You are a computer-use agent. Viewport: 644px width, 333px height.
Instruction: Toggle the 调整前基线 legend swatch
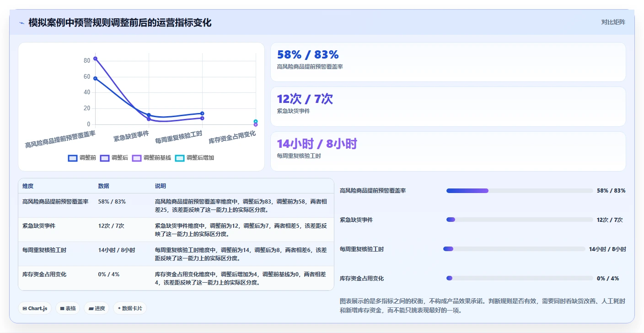137,158
